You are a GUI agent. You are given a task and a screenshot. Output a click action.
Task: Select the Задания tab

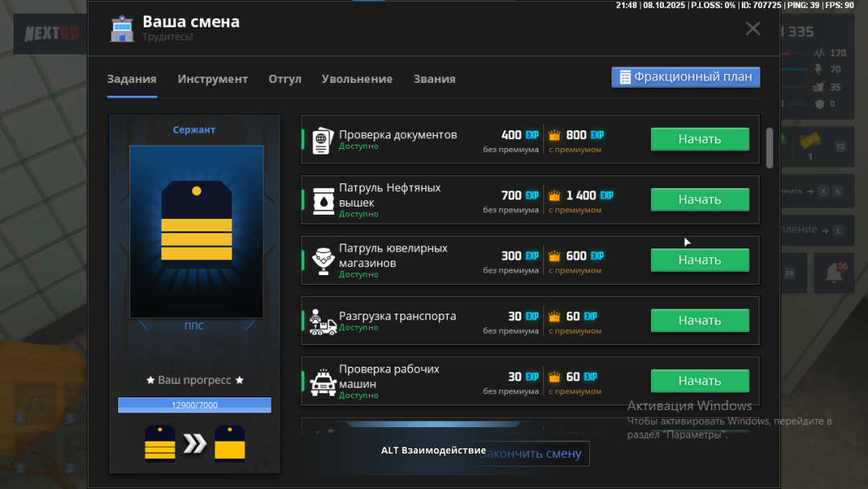click(x=132, y=79)
